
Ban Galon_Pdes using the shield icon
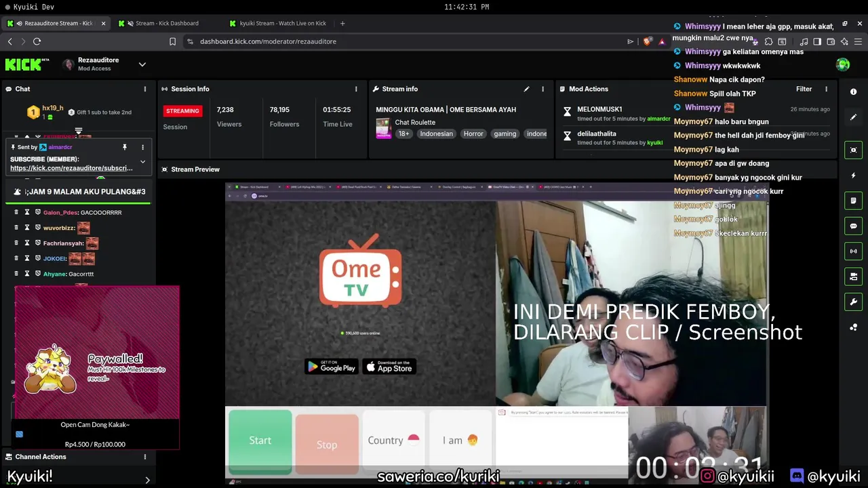pyautogui.click(x=38, y=212)
